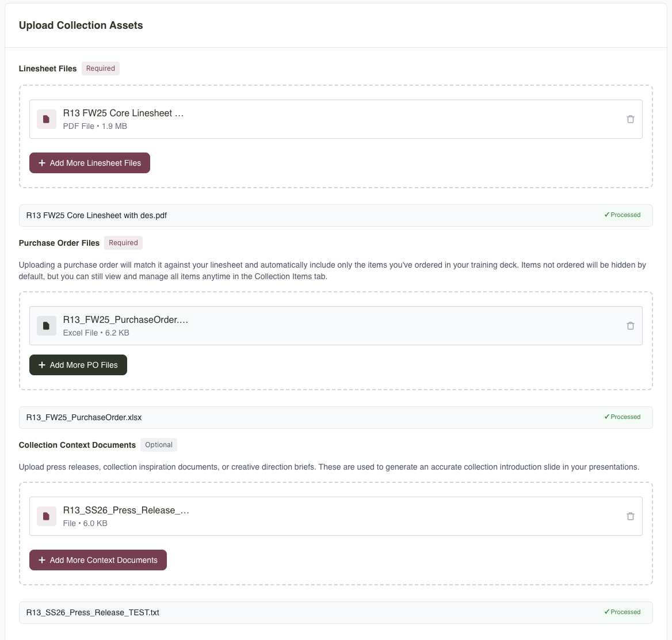The image size is (672, 640).
Task: Click the plus icon on Add More Linesheet Files
Action: point(41,163)
